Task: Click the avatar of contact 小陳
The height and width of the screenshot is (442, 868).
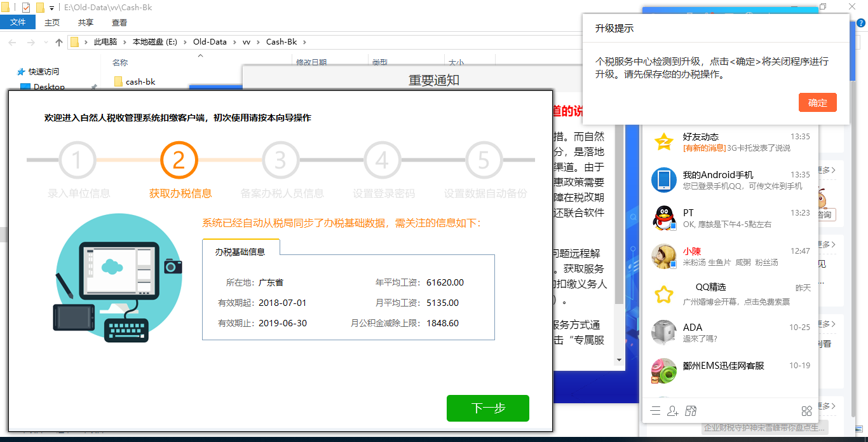Action: 664,256
